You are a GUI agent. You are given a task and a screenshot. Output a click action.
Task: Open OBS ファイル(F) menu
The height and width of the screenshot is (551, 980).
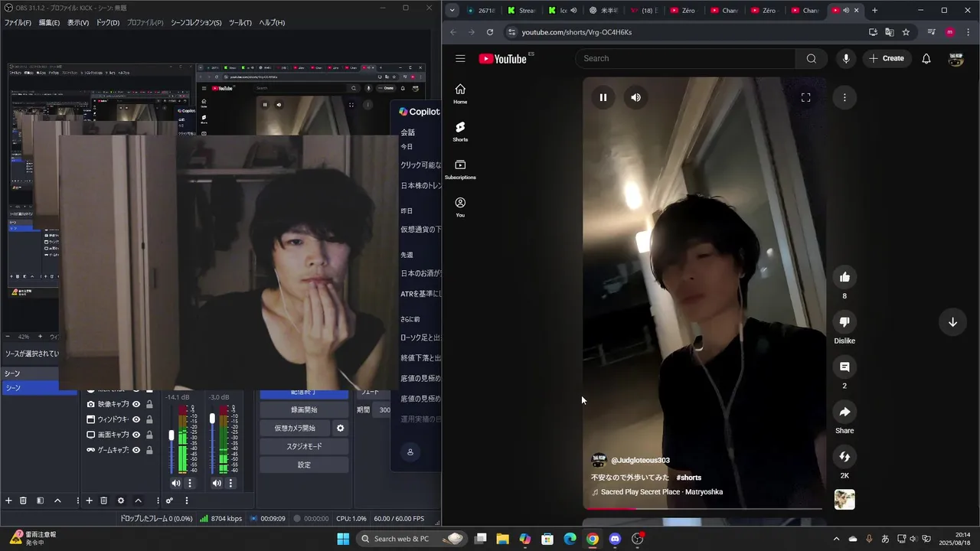[18, 22]
